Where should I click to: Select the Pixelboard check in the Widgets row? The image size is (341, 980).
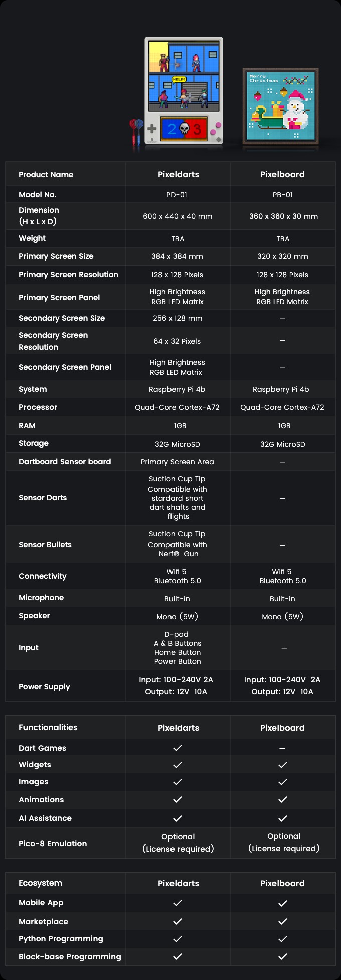[283, 765]
